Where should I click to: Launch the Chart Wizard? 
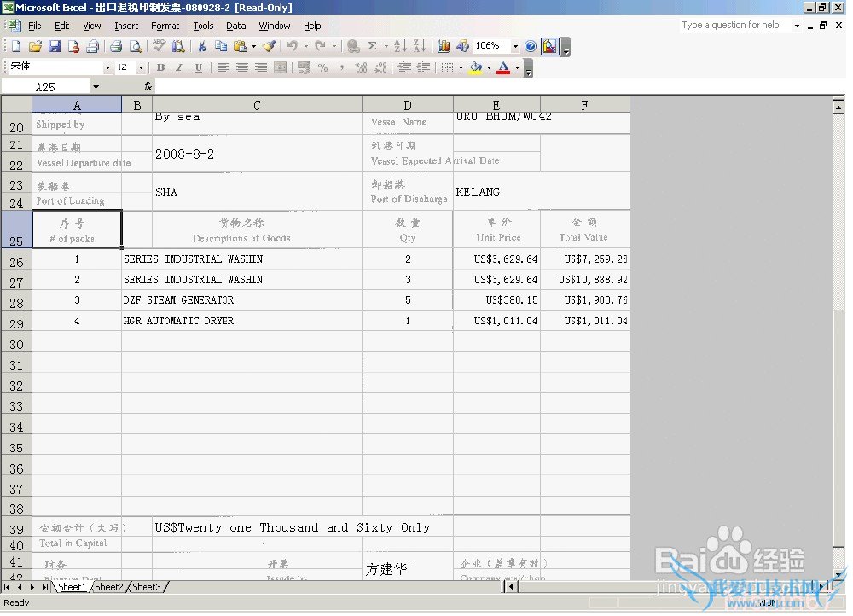click(444, 46)
